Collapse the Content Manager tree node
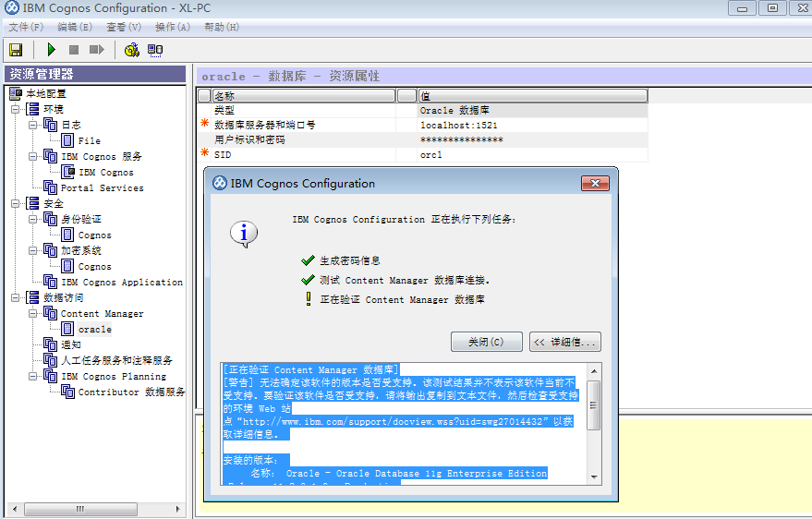 (32, 313)
